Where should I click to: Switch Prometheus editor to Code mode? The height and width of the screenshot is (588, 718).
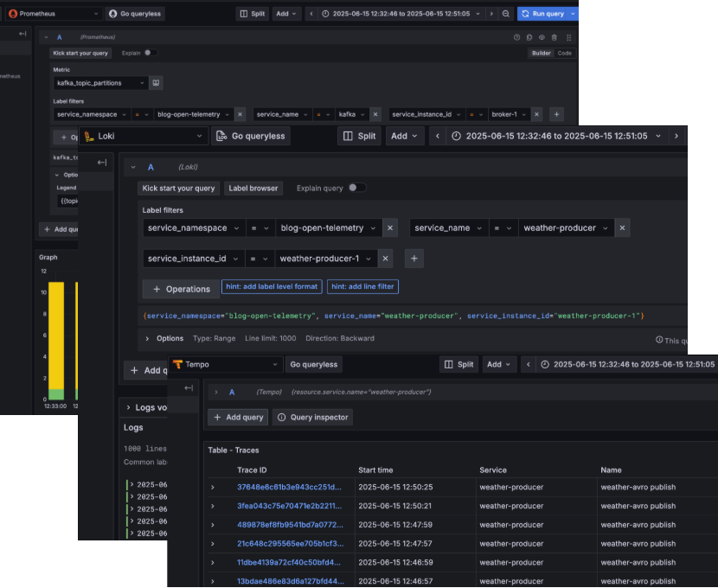(x=564, y=53)
